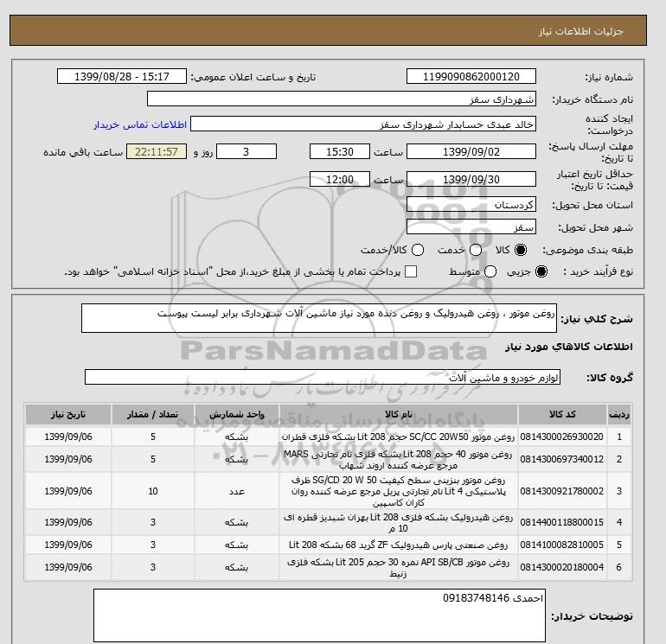Click the date 1399/09/06 in row 6

click(x=68, y=567)
